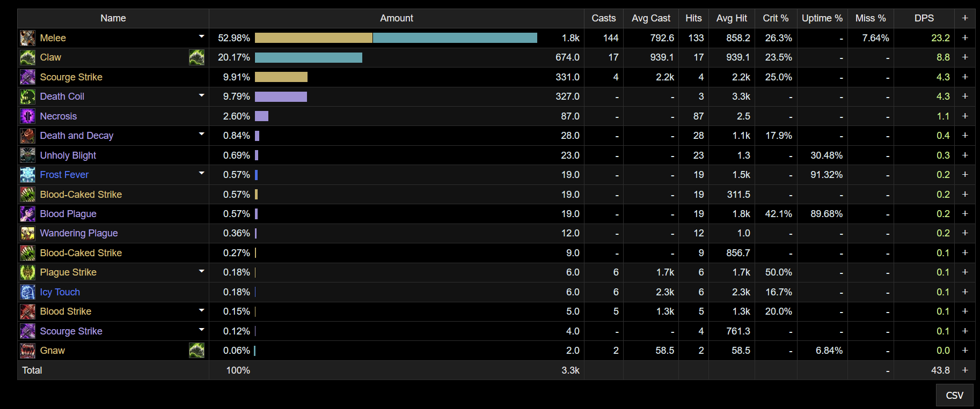The height and width of the screenshot is (409, 980).
Task: Sort by the Uptime % column header
Action: click(x=822, y=18)
